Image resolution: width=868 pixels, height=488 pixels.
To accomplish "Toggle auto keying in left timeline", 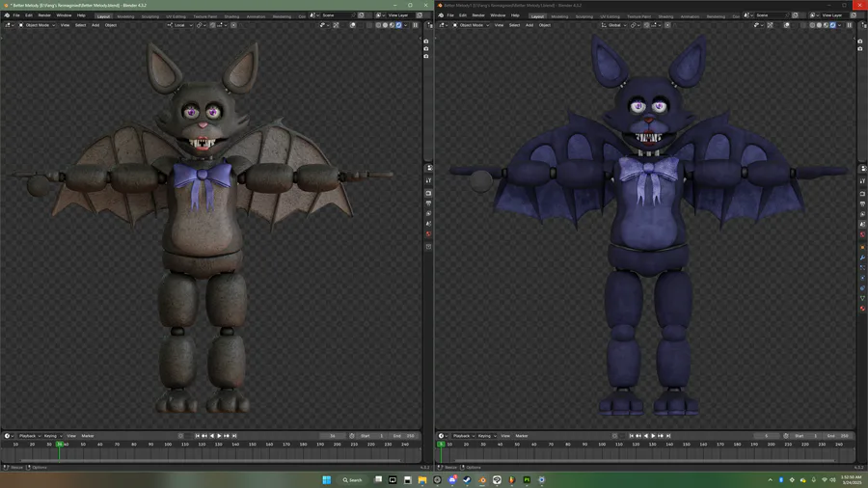I will click(x=180, y=436).
